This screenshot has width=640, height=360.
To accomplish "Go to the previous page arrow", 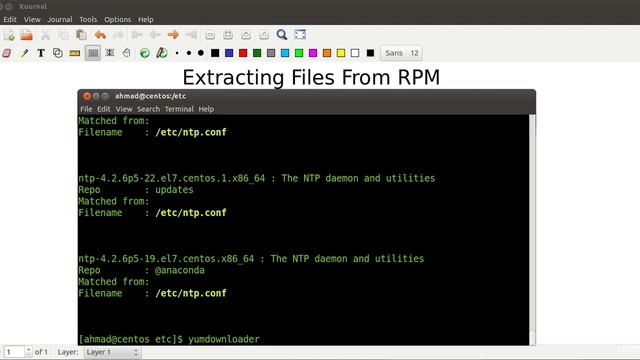I will pos(155,35).
